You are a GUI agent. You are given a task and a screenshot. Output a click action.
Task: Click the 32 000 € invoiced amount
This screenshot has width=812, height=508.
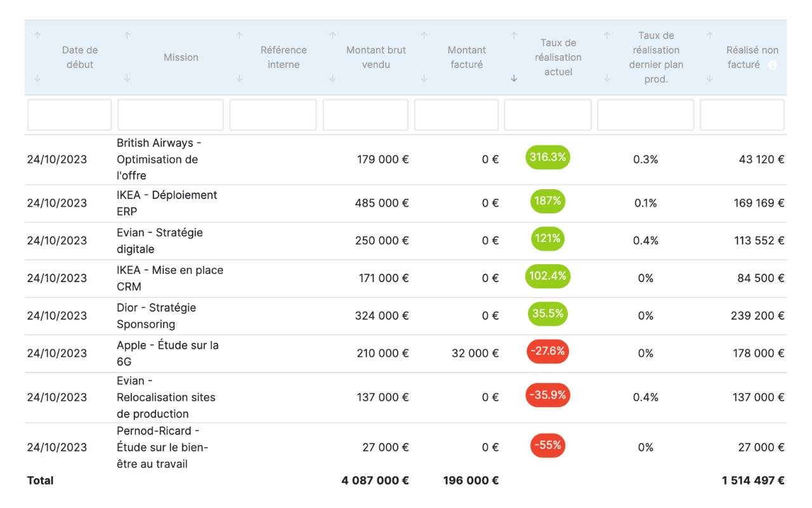475,353
